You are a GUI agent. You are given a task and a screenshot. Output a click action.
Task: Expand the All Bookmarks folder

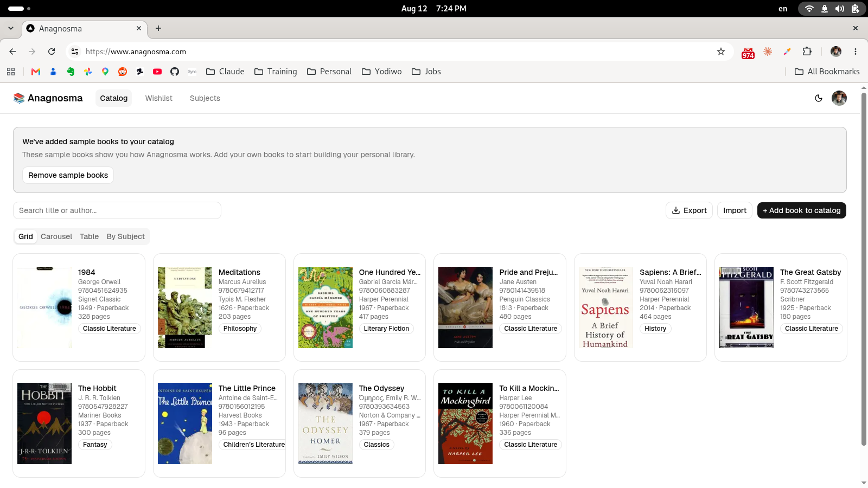pos(827,72)
